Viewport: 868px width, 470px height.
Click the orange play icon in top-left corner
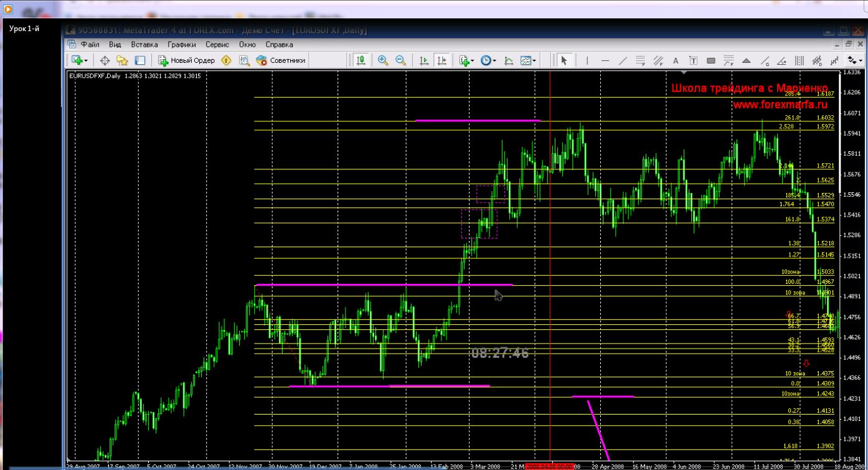[8, 8]
